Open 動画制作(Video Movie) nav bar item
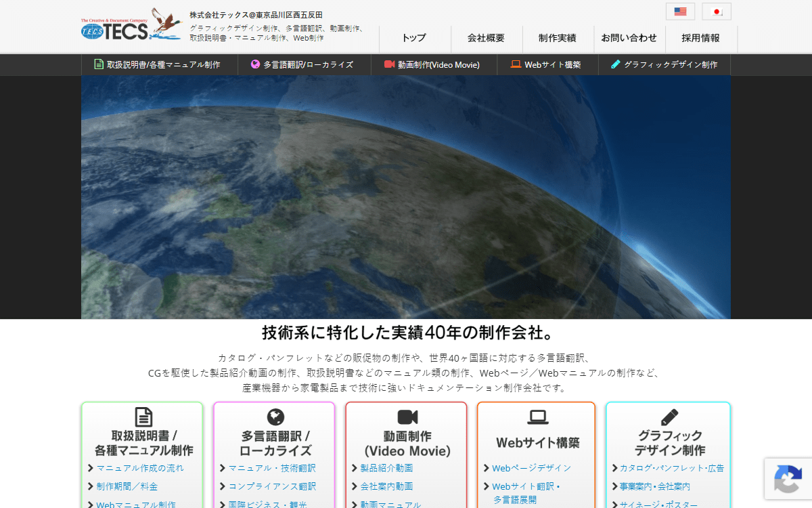 click(434, 65)
